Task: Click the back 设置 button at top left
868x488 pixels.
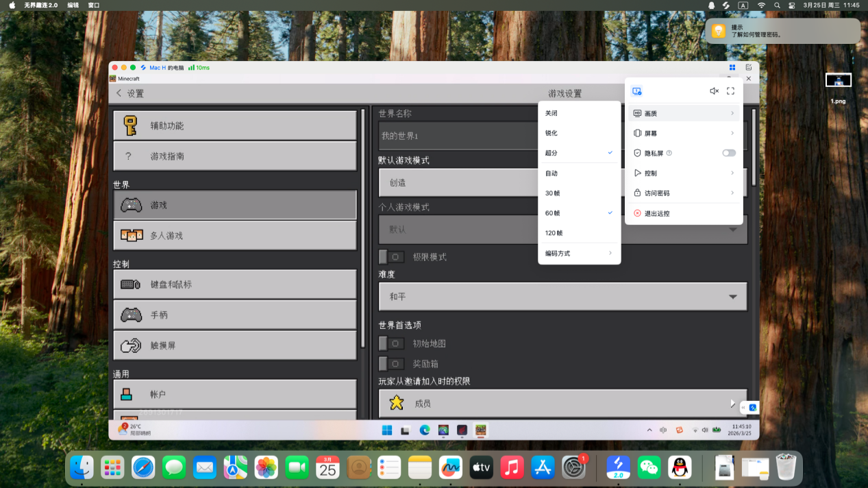Action: click(128, 93)
